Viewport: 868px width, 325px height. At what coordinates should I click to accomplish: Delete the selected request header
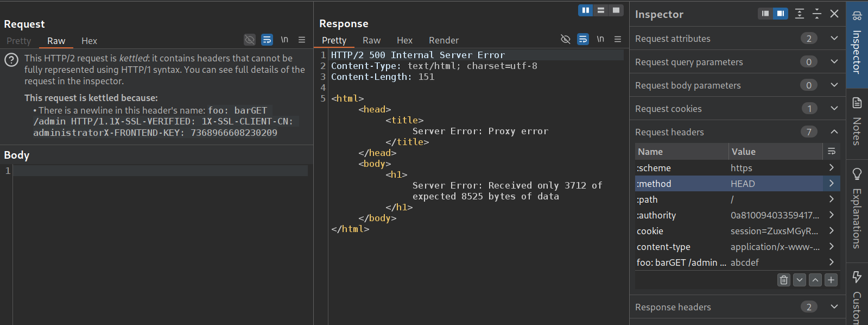coord(783,280)
